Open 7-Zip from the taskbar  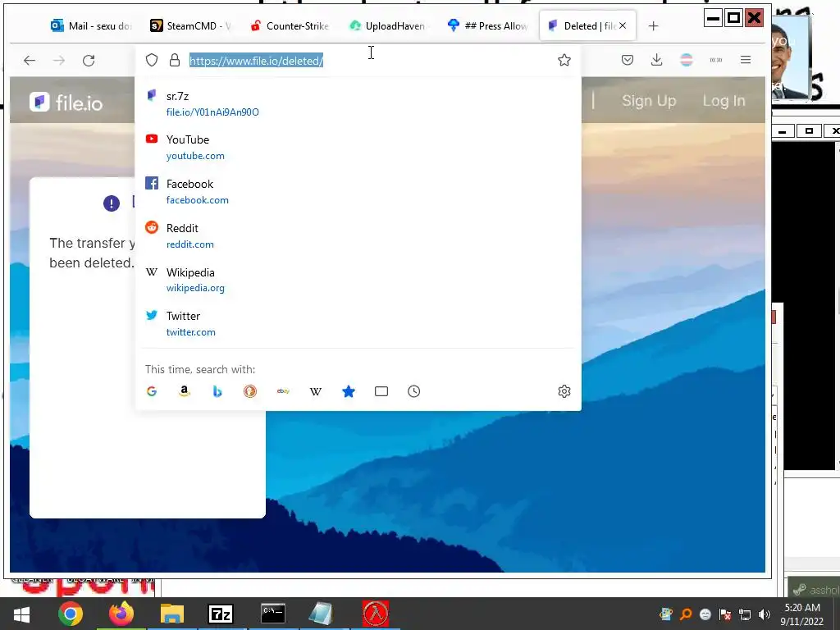coord(221,614)
